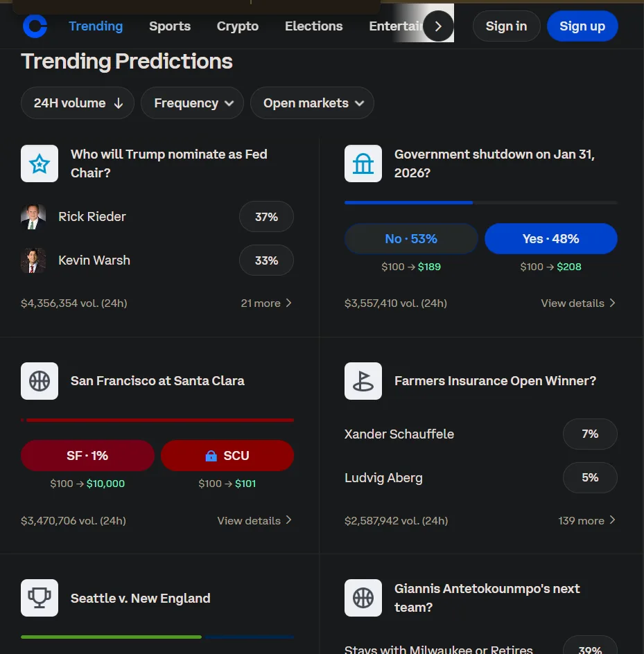Screen dimensions: 644x654
Task: Click the Sign up button
Action: [582, 26]
